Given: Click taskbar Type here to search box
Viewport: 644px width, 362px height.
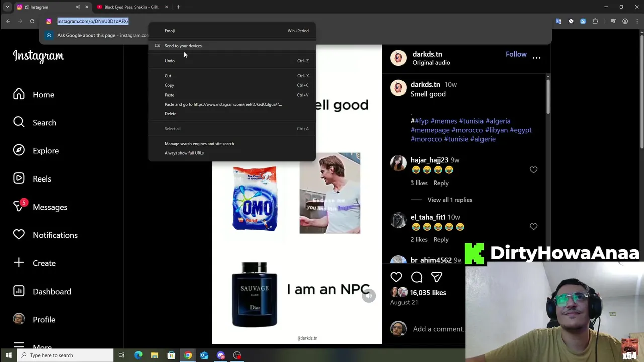Looking at the screenshot, I should (65, 355).
